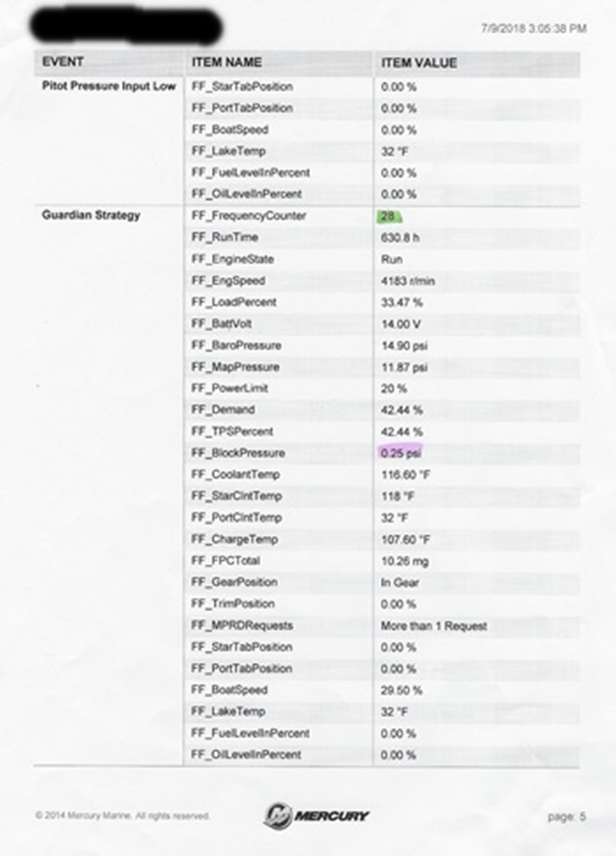This screenshot has height=856, width=616.
Task: Click the green highlighted value 28
Action: pos(388,216)
